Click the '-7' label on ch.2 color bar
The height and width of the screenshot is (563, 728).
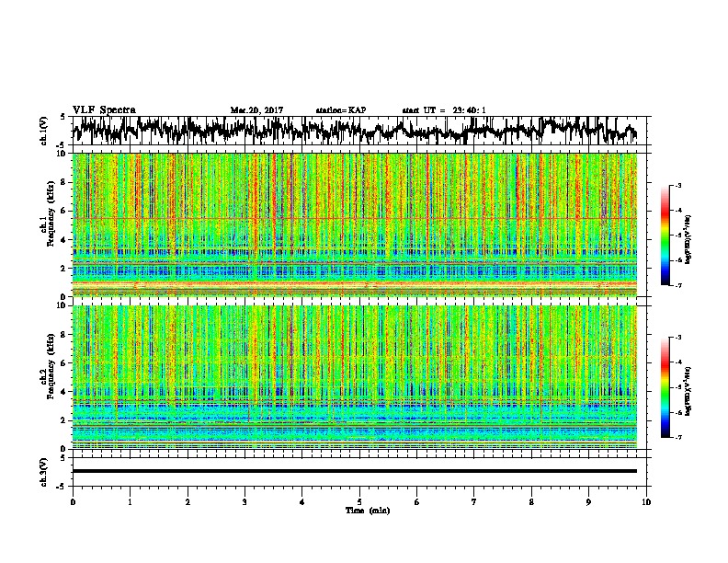tap(677, 437)
